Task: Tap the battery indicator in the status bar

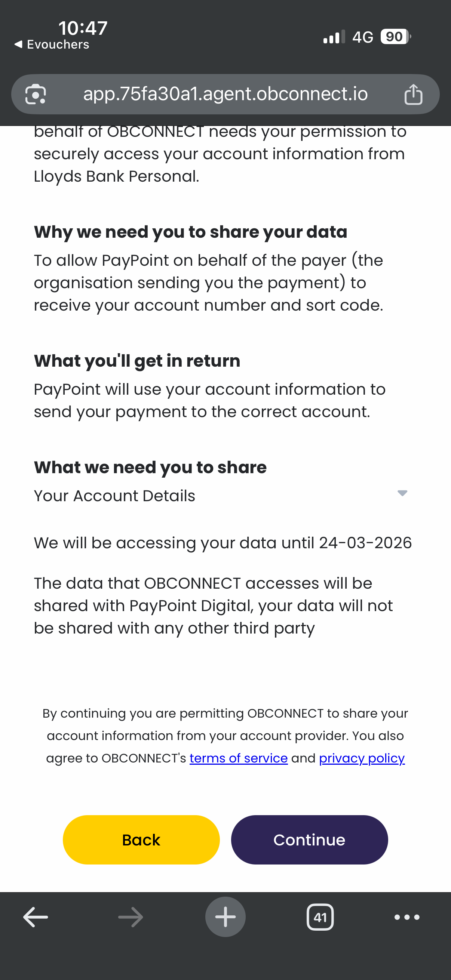Action: pyautogui.click(x=395, y=37)
